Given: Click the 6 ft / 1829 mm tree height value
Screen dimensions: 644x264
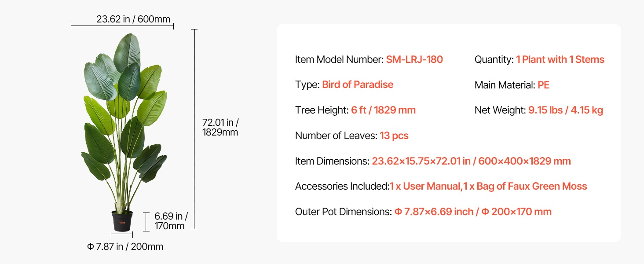Looking at the screenshot, I should [383, 110].
